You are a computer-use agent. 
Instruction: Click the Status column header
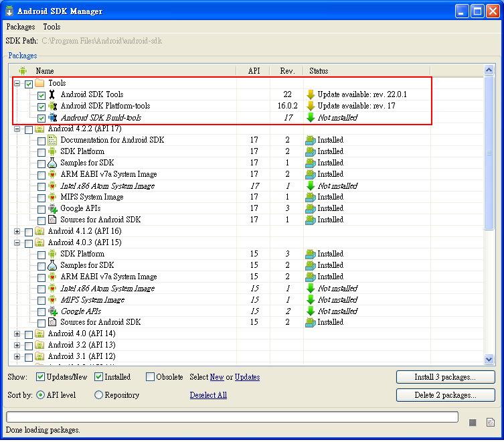pos(366,71)
